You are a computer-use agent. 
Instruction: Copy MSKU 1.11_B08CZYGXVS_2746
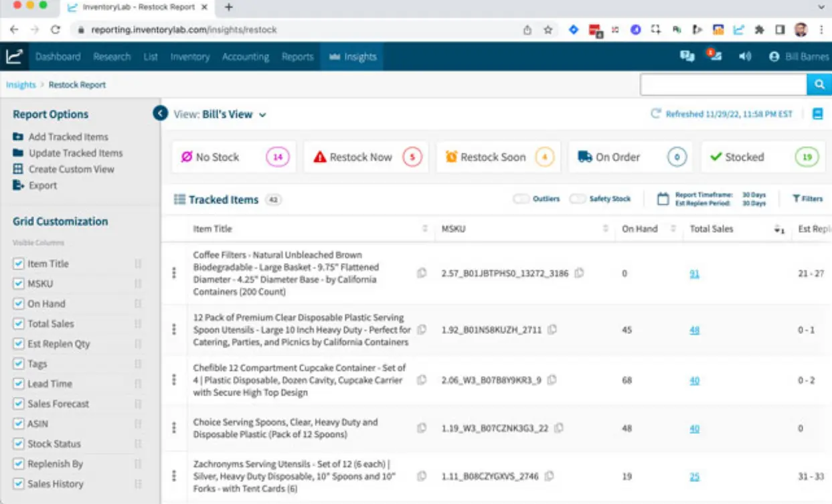click(550, 476)
